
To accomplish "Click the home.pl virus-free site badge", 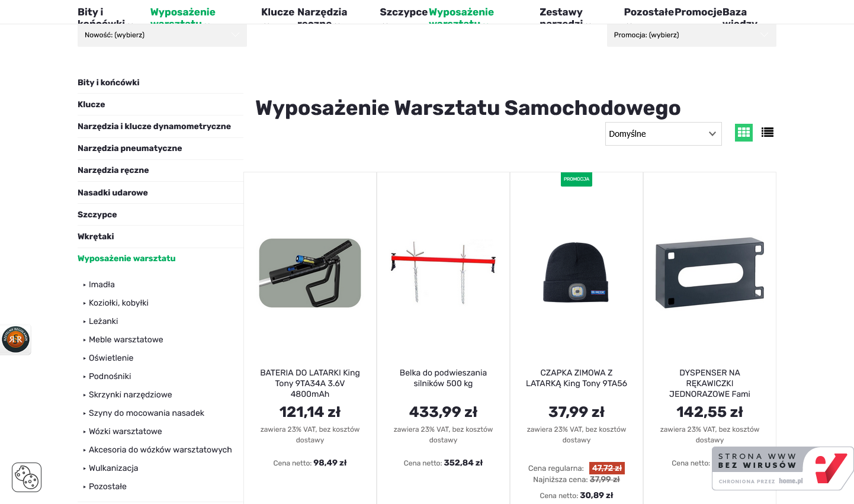I will (782, 468).
